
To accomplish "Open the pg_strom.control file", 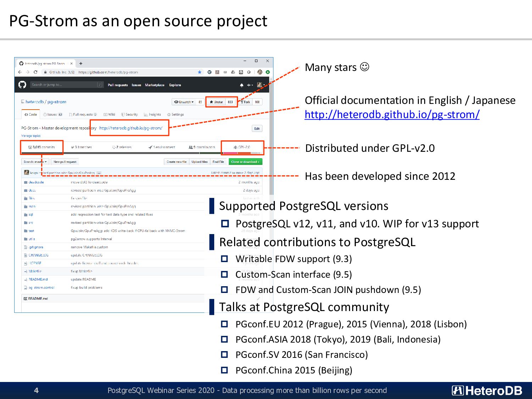I will point(41,288).
